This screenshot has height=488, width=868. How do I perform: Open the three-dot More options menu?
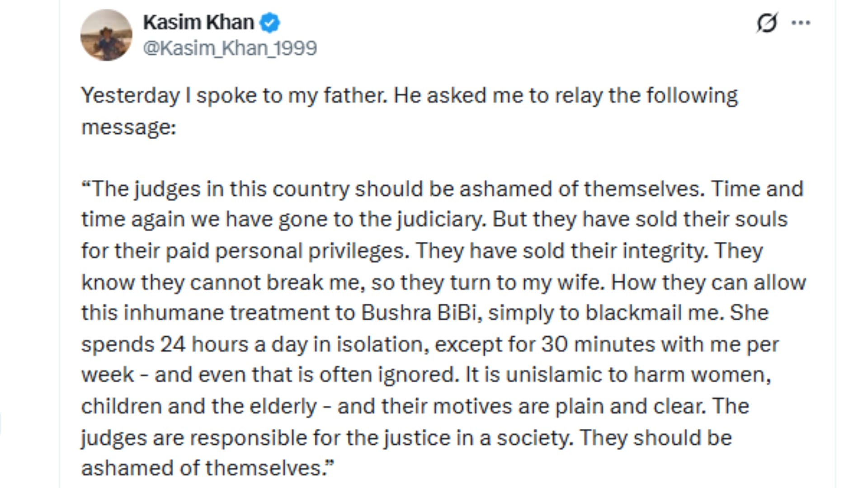(801, 23)
